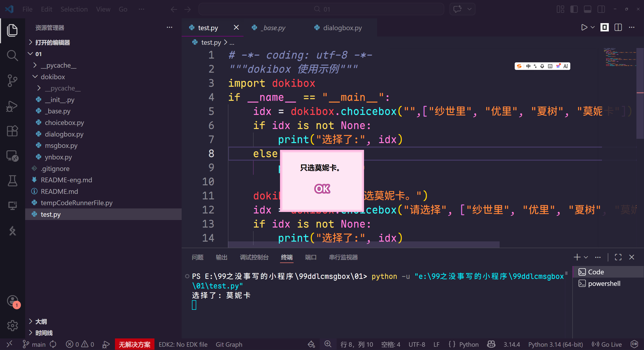Click OK in the pink dialog box
Screen dimensions: 644x350
(322, 189)
